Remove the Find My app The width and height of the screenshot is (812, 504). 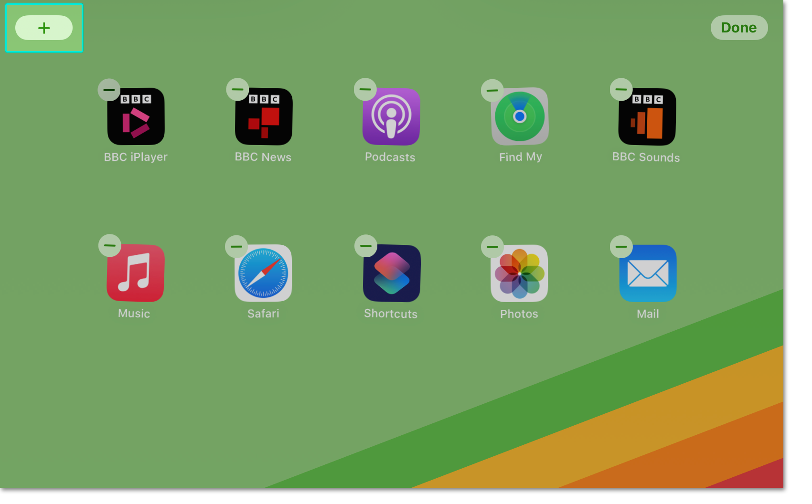coord(492,89)
